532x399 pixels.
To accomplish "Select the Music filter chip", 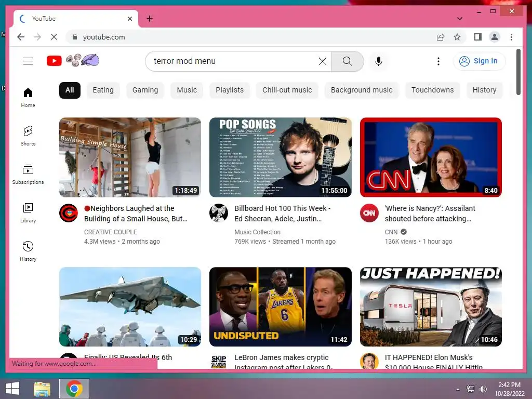I will click(187, 90).
